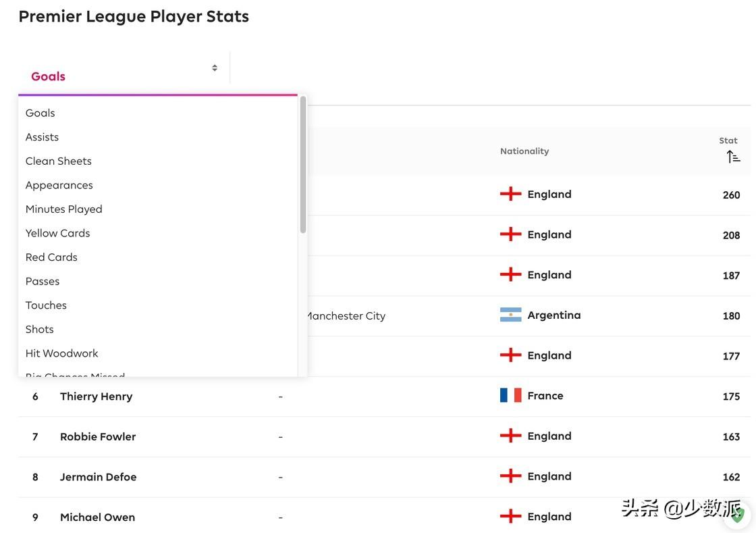Select Clean Sheets option
This screenshot has width=756, height=533.
tap(58, 161)
